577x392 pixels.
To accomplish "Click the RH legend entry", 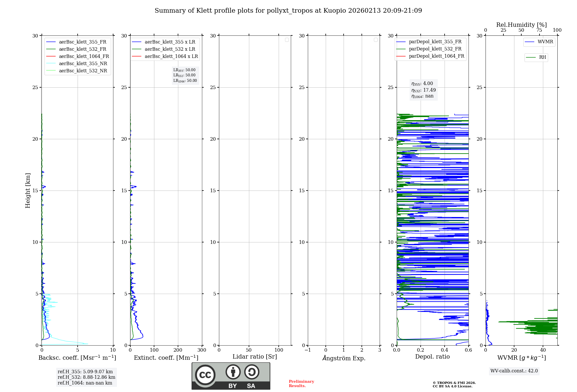I will click(542, 57).
